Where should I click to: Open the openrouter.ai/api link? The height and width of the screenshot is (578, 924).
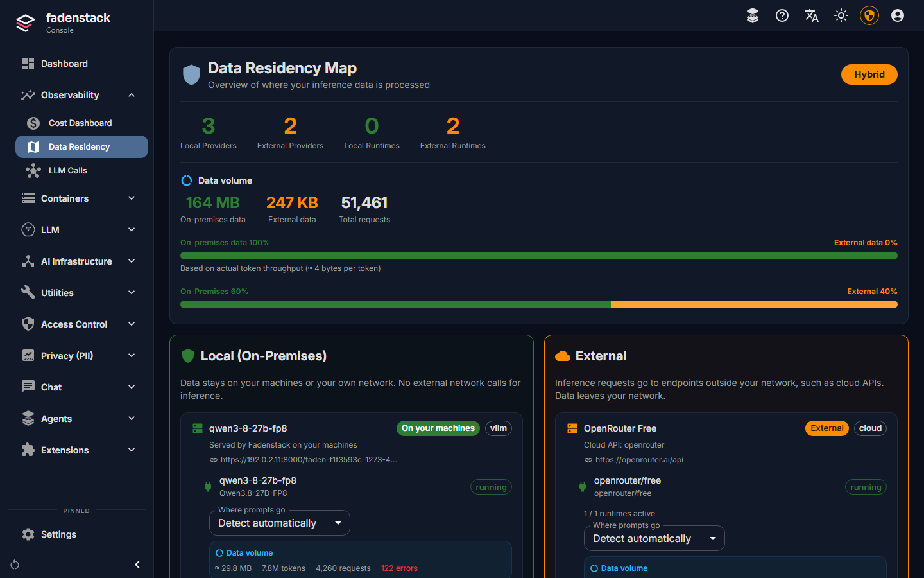click(x=639, y=460)
